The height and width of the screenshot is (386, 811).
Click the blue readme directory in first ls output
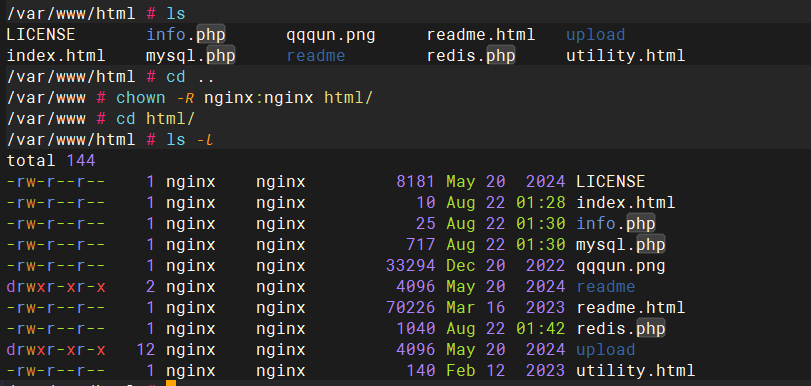[316, 55]
